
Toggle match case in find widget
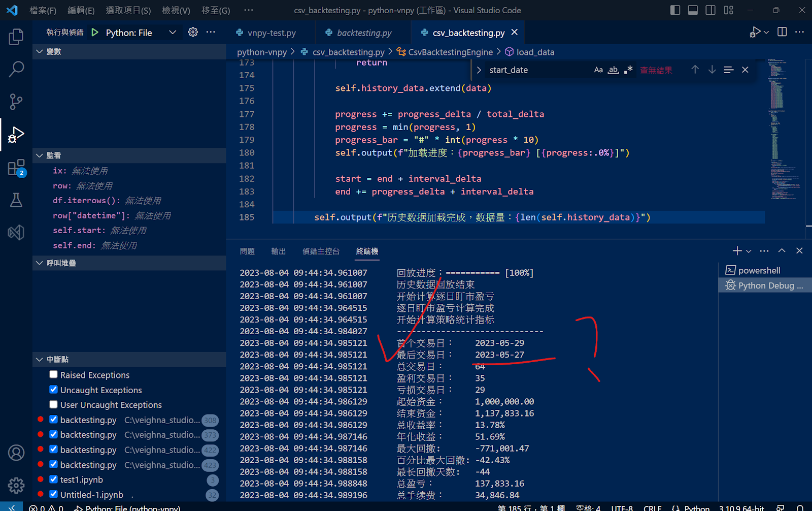[598, 70]
